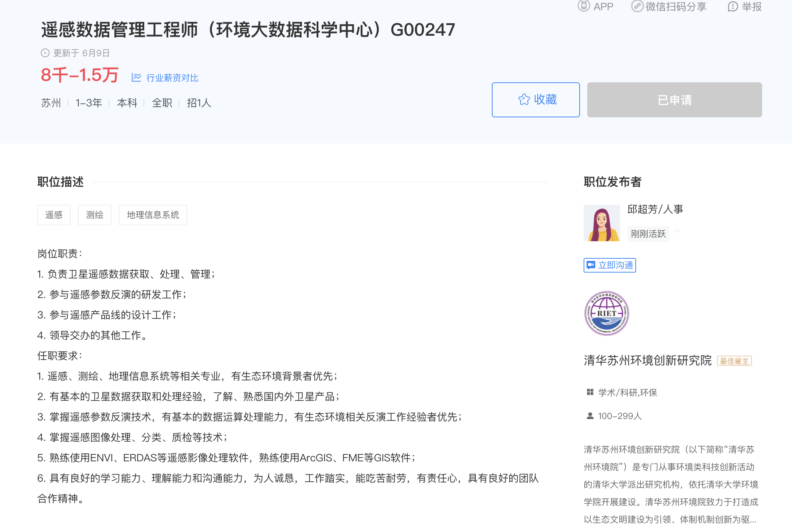Click the APP phone icon
Viewport: 792px width, 532px height.
point(584,6)
